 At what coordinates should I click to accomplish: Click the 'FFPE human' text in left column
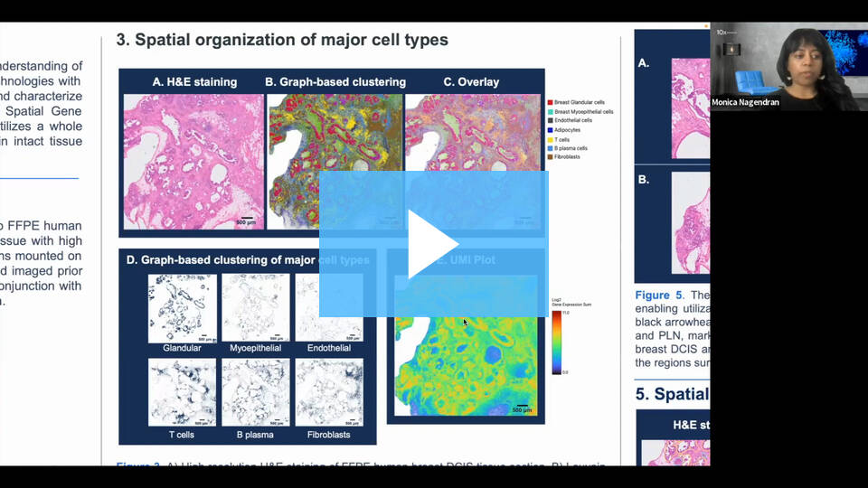pos(45,226)
